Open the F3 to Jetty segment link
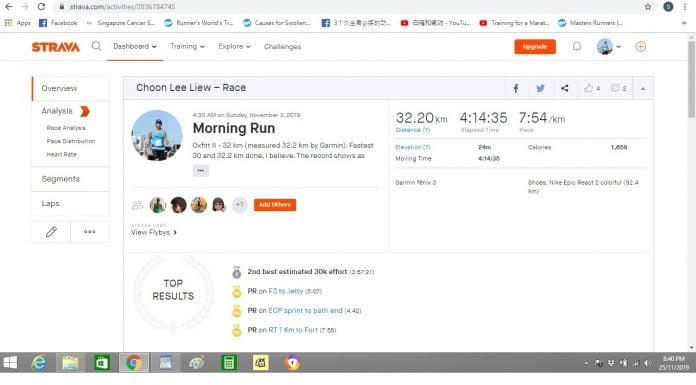This screenshot has width=696, height=385. pos(285,291)
